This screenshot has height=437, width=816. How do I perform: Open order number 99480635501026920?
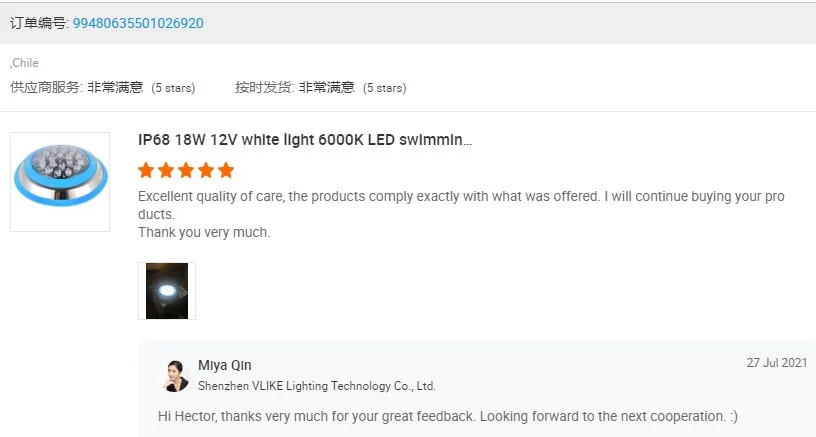138,22
